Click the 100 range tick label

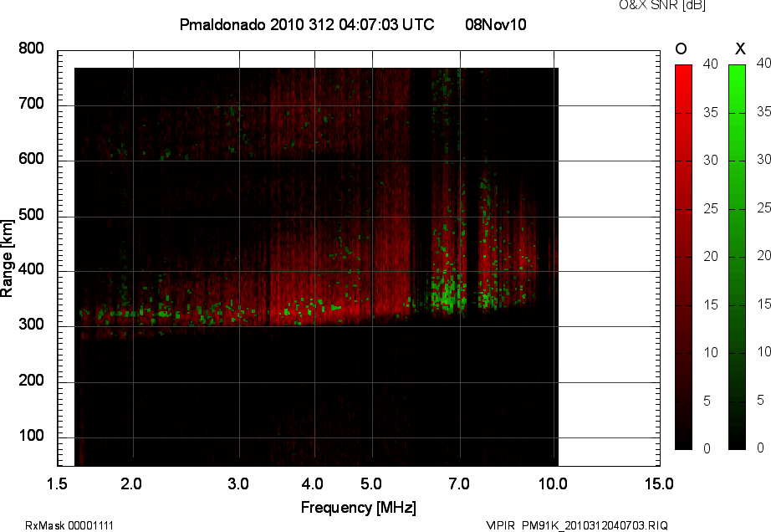click(31, 436)
